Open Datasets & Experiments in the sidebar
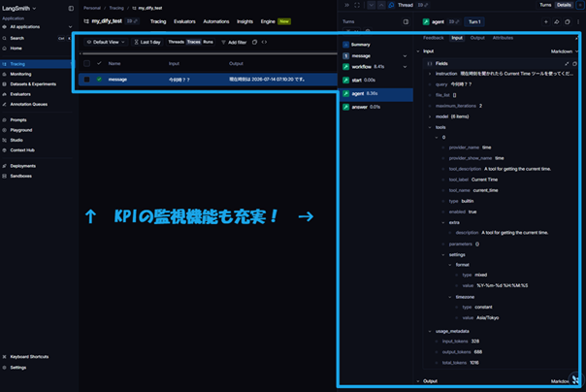This screenshot has width=586, height=392. point(33,84)
